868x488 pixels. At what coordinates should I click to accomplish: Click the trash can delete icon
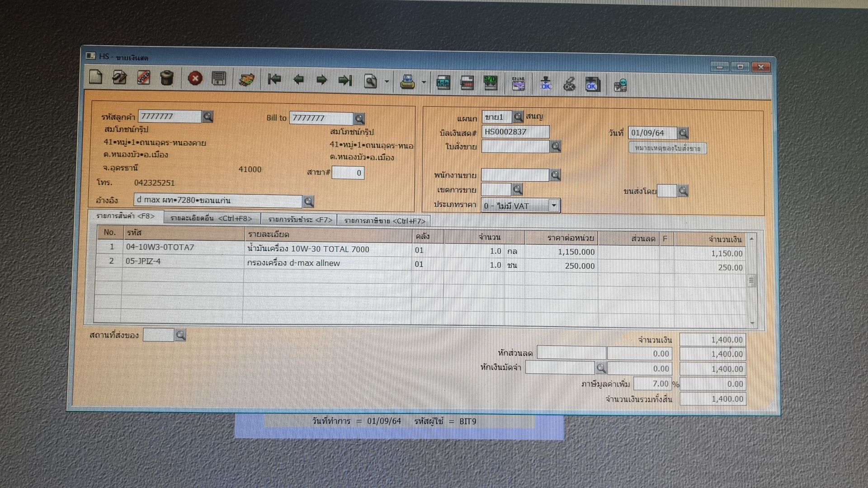coord(167,78)
